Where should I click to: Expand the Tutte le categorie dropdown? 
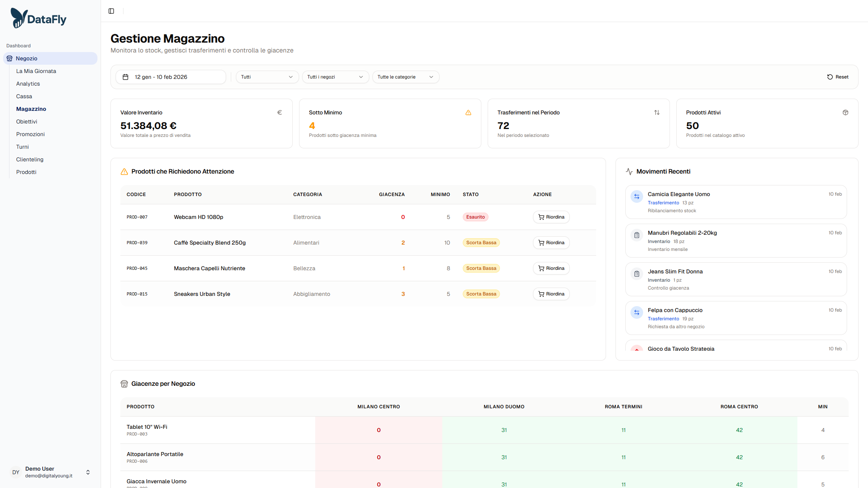click(405, 77)
